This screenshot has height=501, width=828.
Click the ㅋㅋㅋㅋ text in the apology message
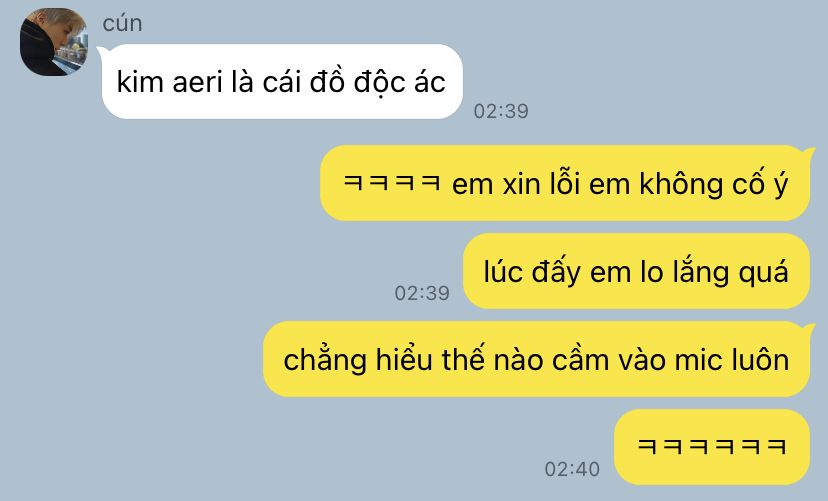coord(391,183)
